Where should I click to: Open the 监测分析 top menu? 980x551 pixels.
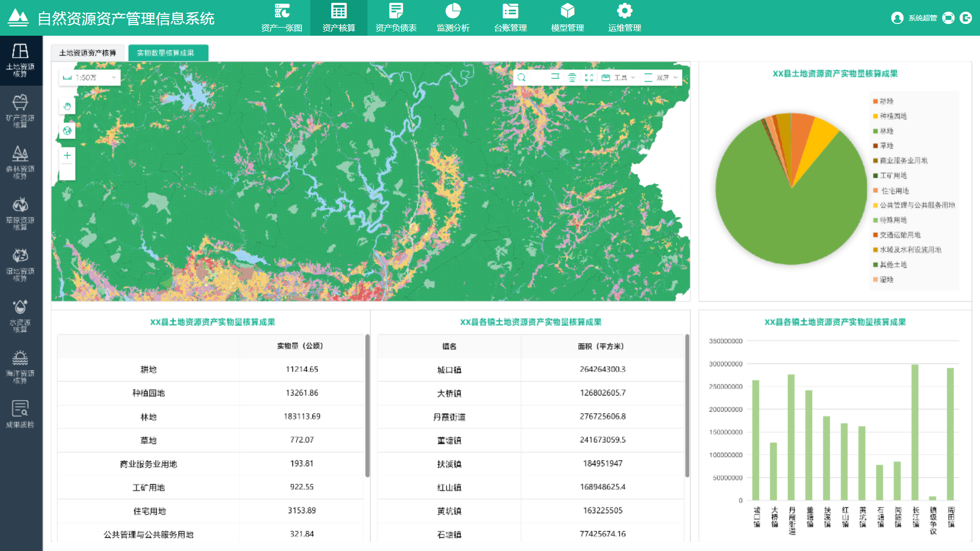[x=453, y=18]
